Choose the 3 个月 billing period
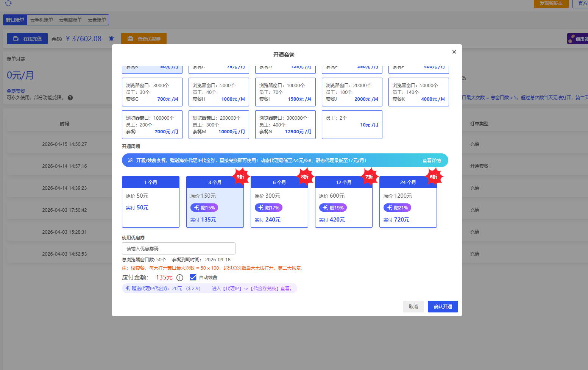The image size is (588, 370). click(x=215, y=202)
